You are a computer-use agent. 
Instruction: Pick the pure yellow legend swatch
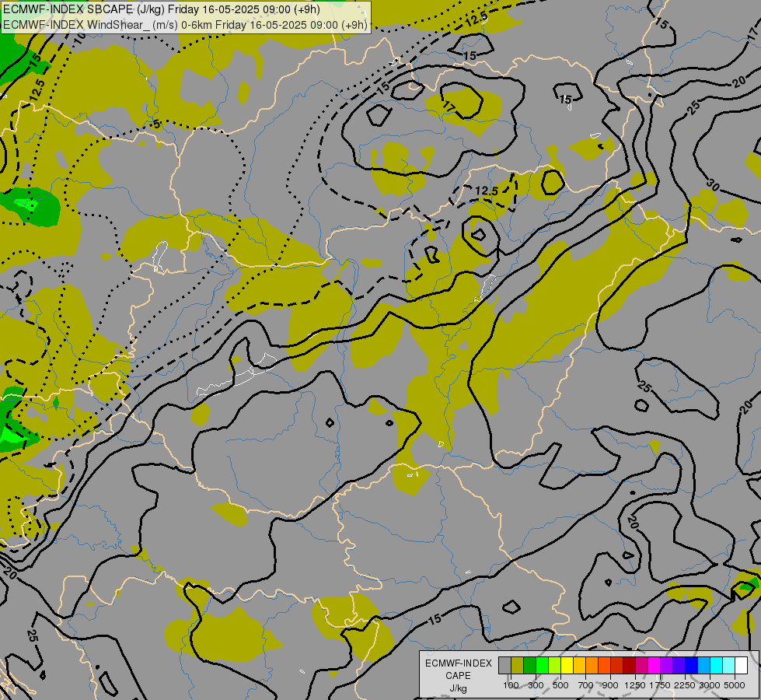[x=567, y=666]
